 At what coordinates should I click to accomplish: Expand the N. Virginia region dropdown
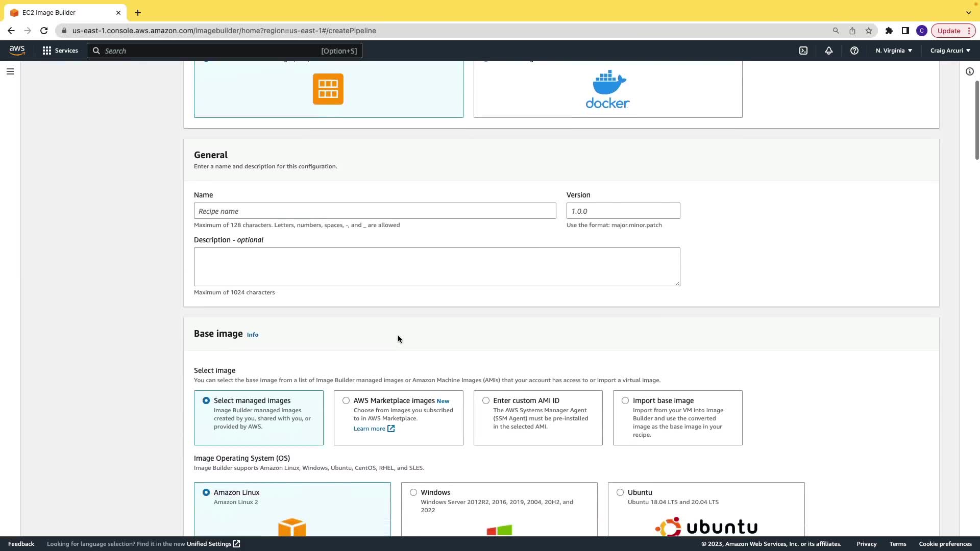[x=894, y=51]
